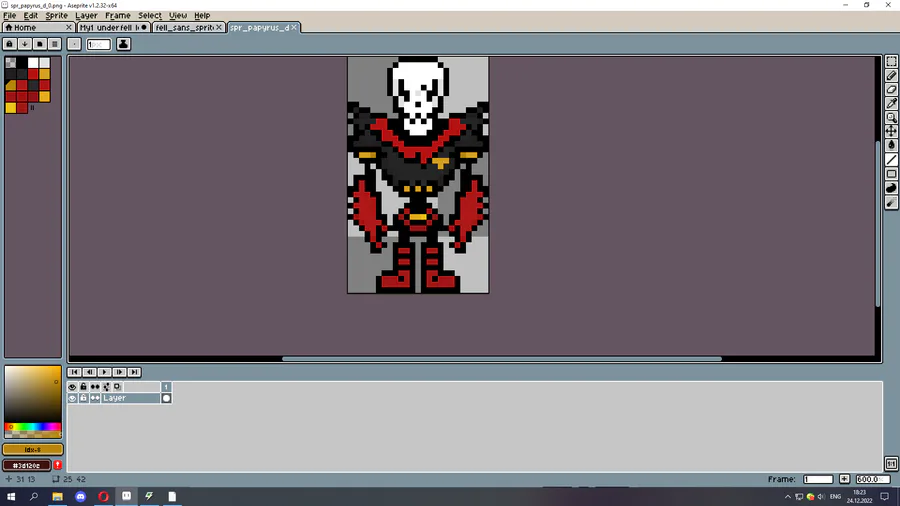The height and width of the screenshot is (506, 900).
Task: Open the Layer menu
Action: point(86,15)
